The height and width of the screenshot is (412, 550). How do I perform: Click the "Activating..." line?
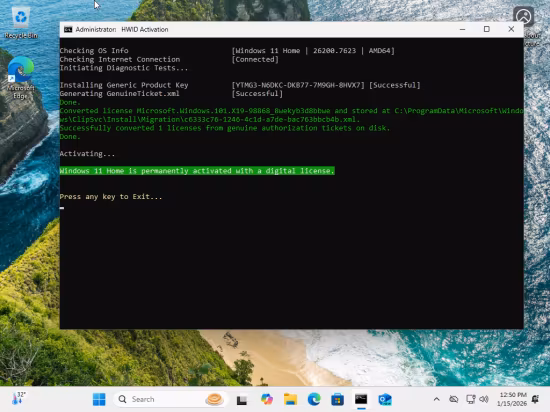(x=87, y=154)
